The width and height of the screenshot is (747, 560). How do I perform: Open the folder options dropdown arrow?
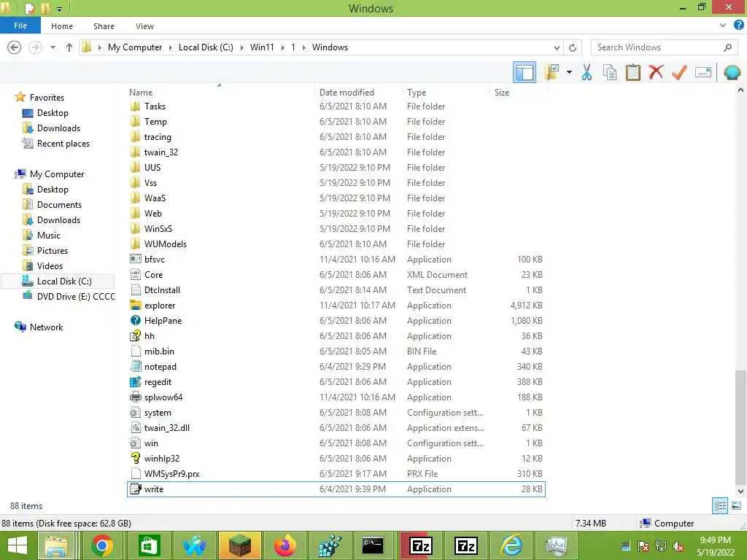[569, 72]
